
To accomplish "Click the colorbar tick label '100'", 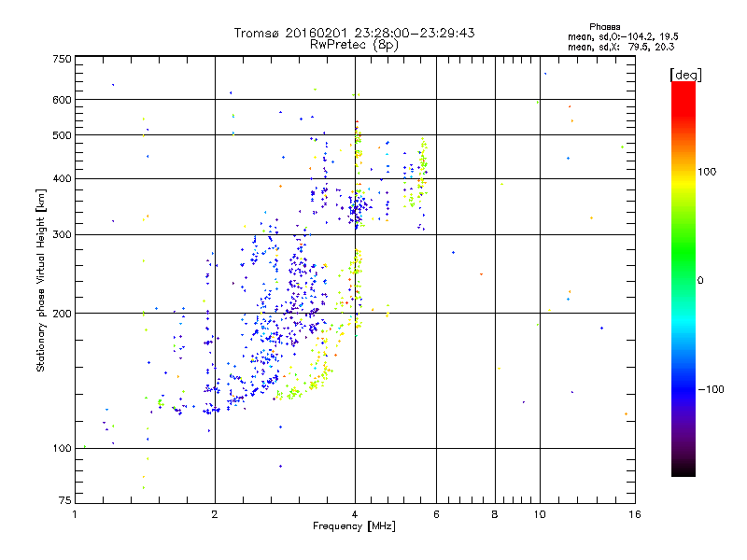I will point(707,172).
